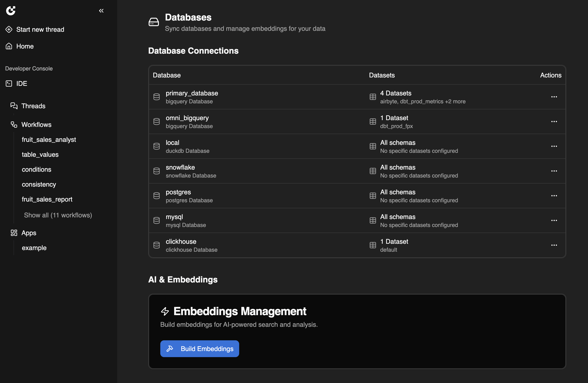Collapse the sidebar with double-chevron icon
This screenshot has width=588, height=383.
coord(101,11)
